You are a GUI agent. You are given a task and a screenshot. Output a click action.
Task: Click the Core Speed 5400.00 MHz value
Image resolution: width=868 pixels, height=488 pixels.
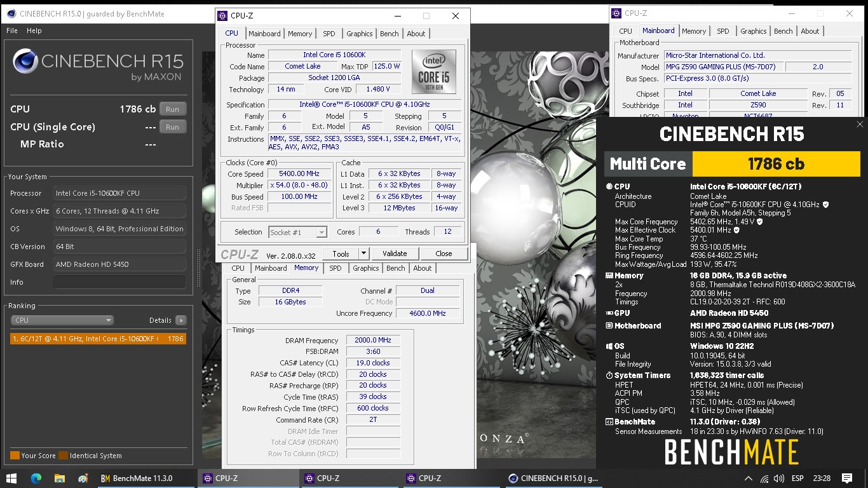pyautogui.click(x=300, y=173)
